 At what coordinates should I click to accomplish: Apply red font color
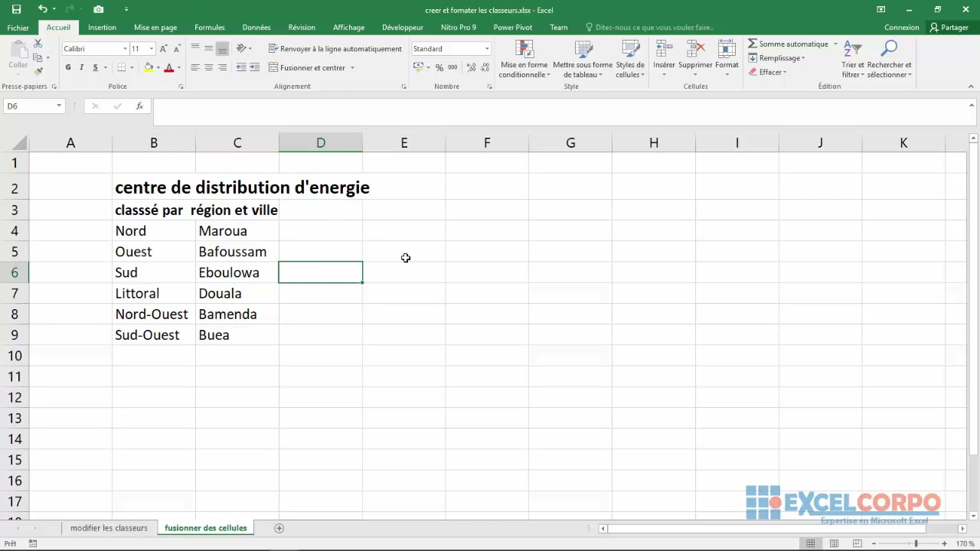point(169,67)
